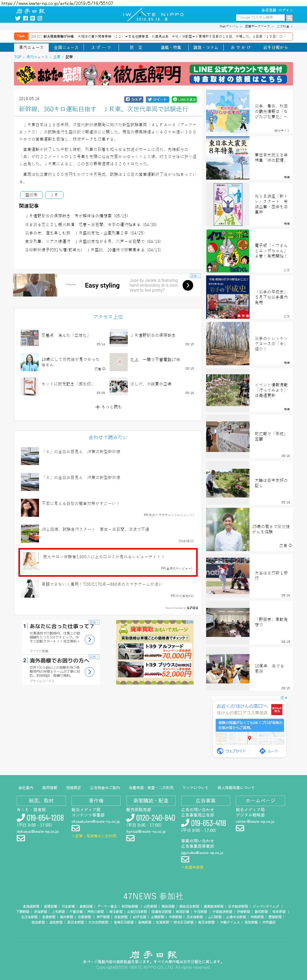Open the 記事・写真等の二次利用 footer link

94,836
